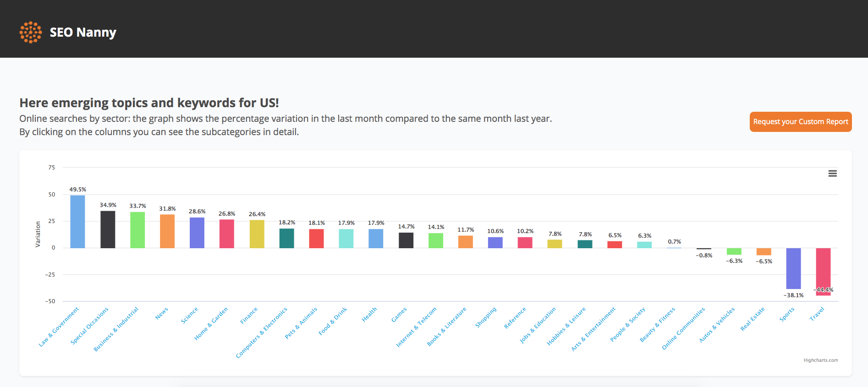The height and width of the screenshot is (387, 868).
Task: Click the Internet & Telecom axis label
Action: [x=417, y=327]
